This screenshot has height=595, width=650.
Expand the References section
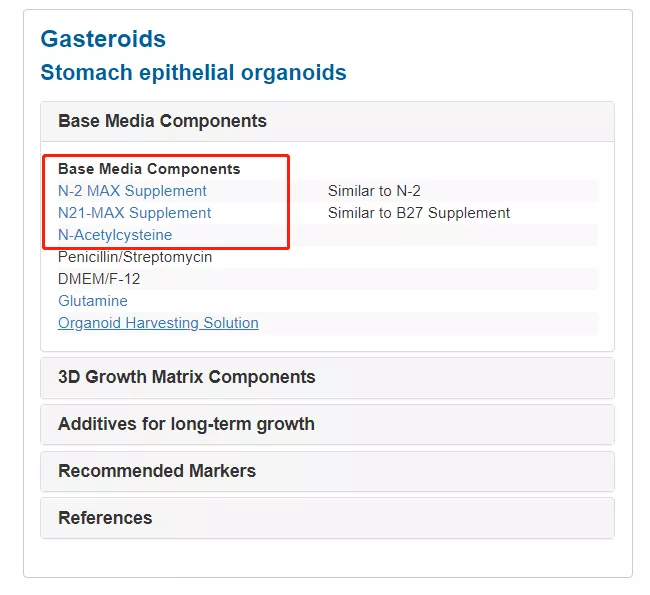[x=105, y=518]
